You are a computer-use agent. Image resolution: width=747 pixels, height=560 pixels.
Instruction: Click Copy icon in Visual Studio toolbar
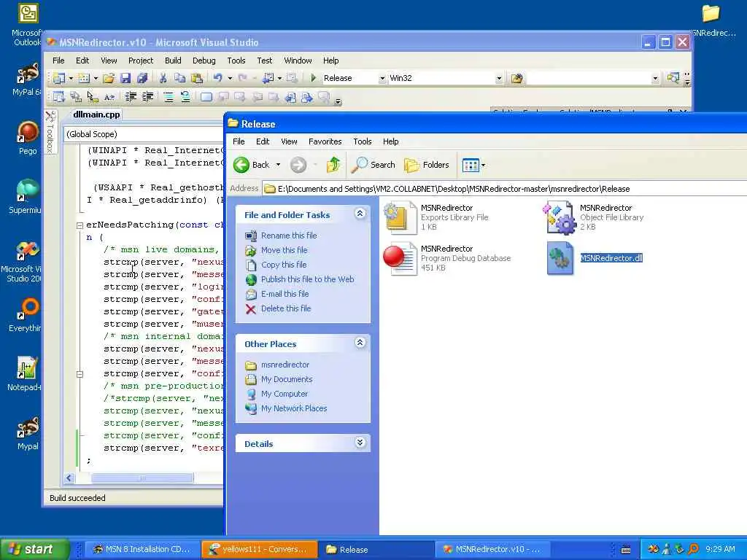click(x=179, y=78)
